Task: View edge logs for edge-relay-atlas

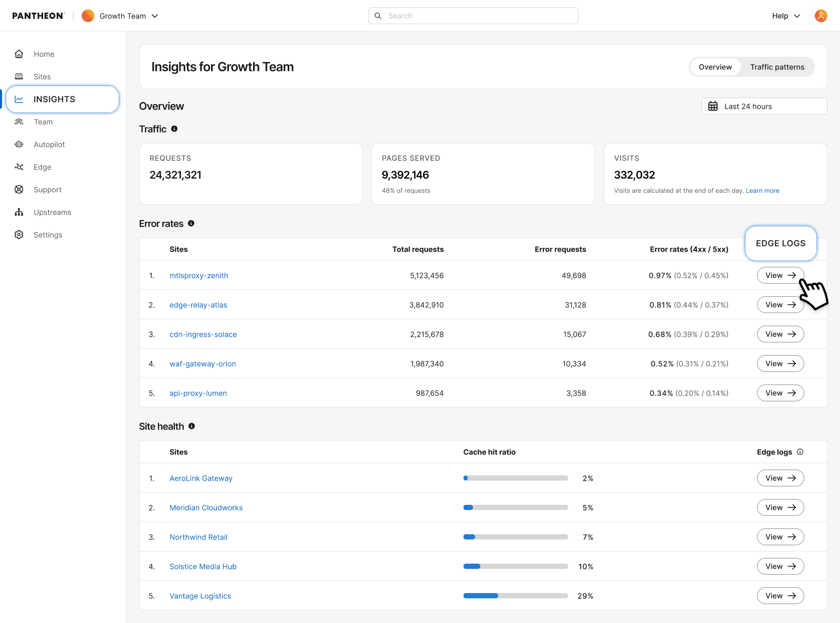Action: pyautogui.click(x=781, y=305)
